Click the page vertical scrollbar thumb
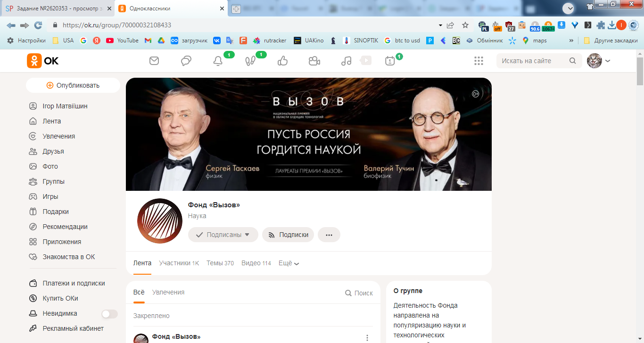 click(x=640, y=71)
